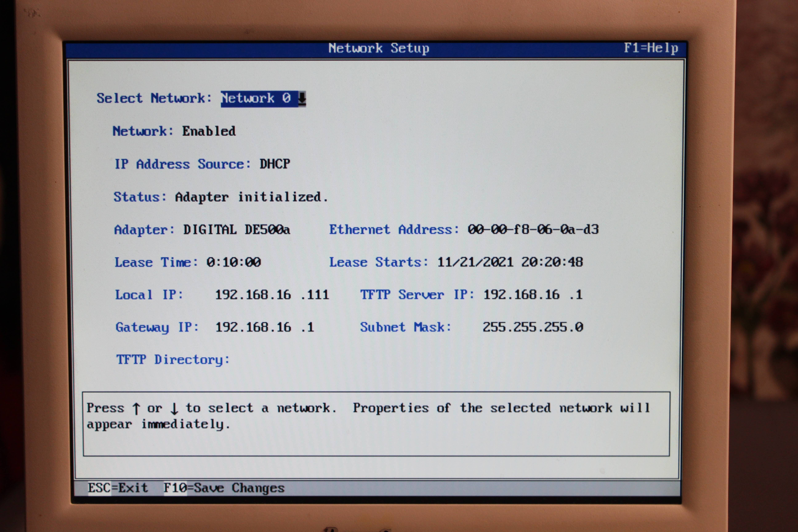Click the Adapter DIGITAL DE500a text
Screen dimensions: 798x532
point(236,230)
